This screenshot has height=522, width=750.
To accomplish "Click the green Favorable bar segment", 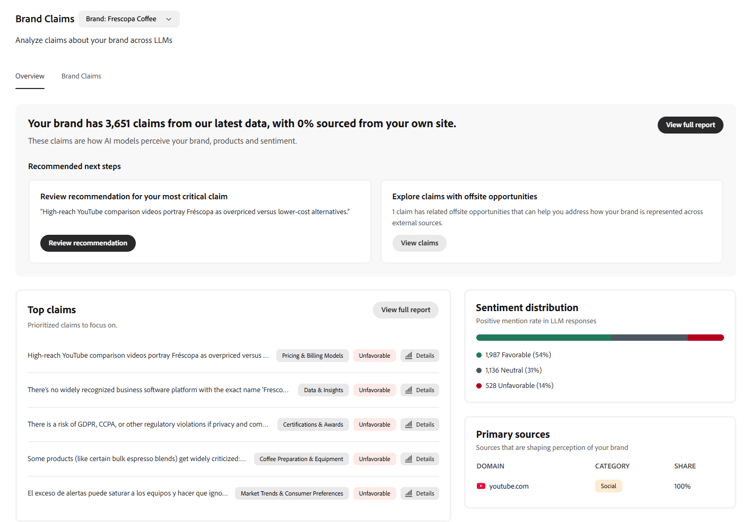I will click(x=543, y=338).
